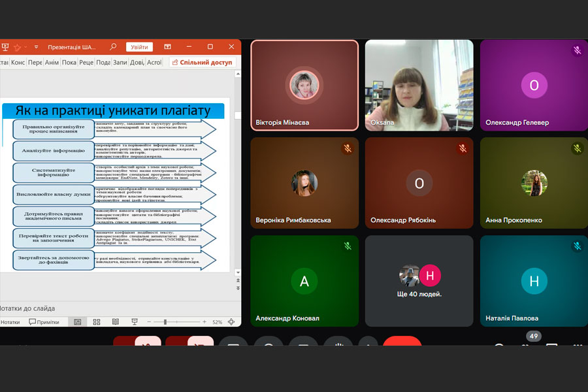The width and height of the screenshot is (588, 392).
Task: Click the Спільний доступ share button
Action: point(202,63)
